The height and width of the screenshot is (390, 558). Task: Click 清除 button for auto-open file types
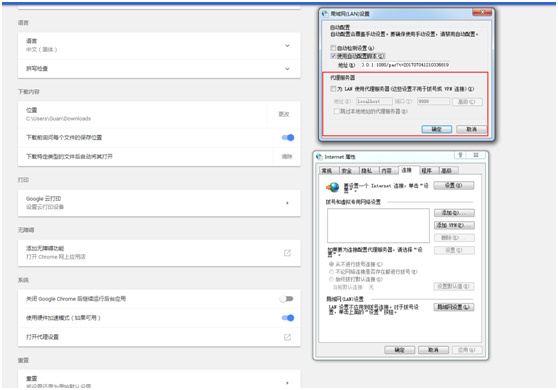click(x=287, y=157)
